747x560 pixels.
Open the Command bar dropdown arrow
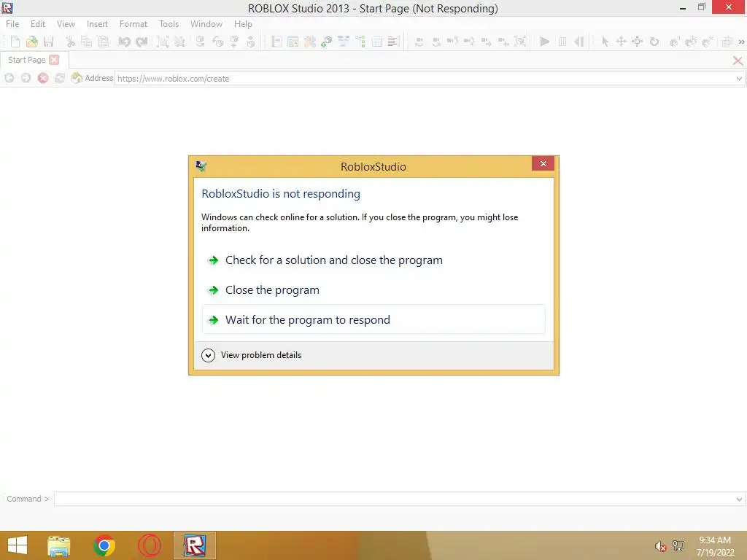739,499
